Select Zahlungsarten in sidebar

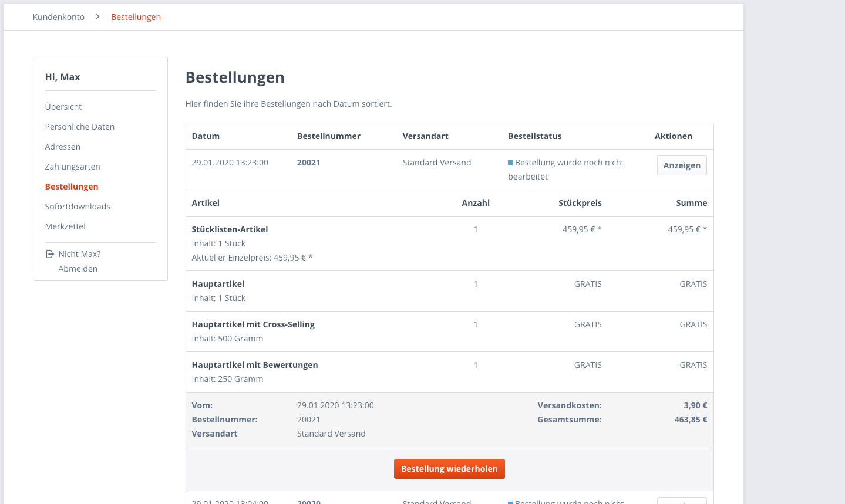click(73, 167)
